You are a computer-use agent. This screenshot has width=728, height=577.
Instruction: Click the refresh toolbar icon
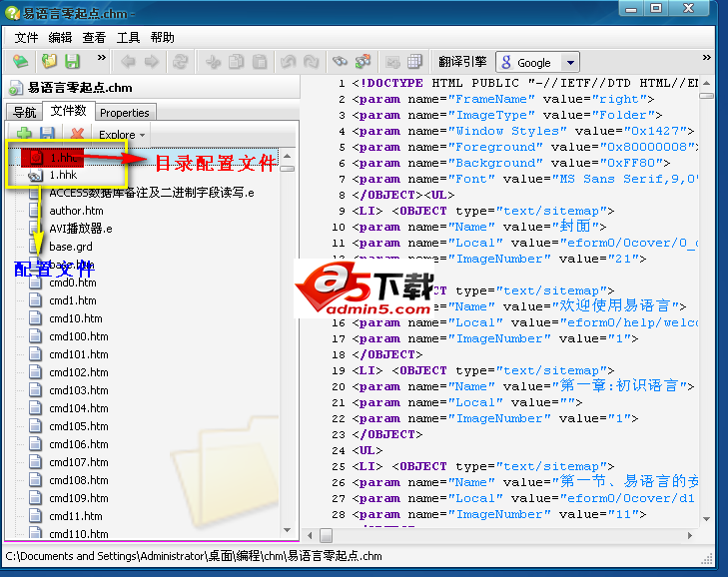click(180, 62)
